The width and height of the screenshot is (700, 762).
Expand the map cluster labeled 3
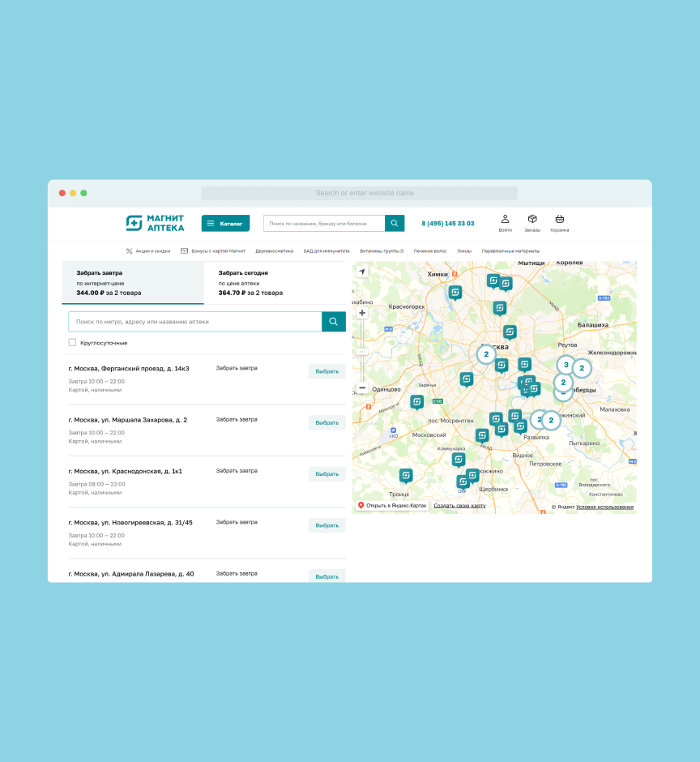click(566, 365)
